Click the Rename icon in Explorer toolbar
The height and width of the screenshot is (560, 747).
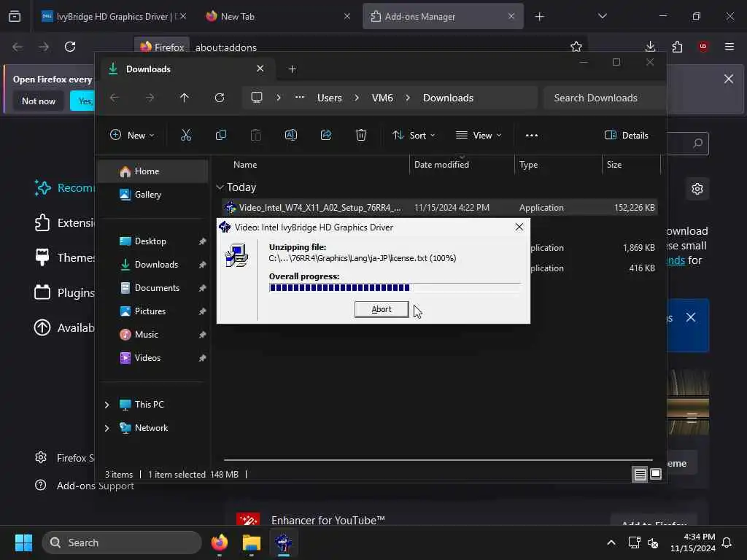coord(290,135)
